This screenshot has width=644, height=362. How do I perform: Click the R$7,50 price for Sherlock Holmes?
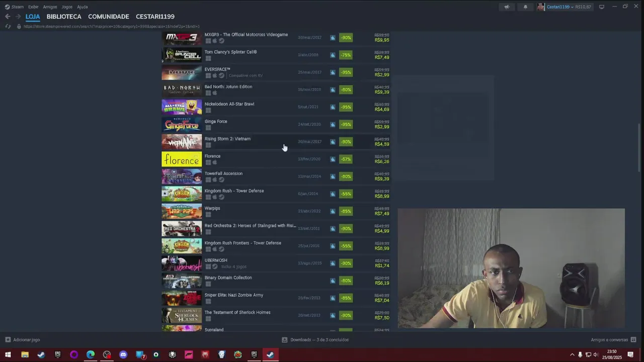click(382, 318)
